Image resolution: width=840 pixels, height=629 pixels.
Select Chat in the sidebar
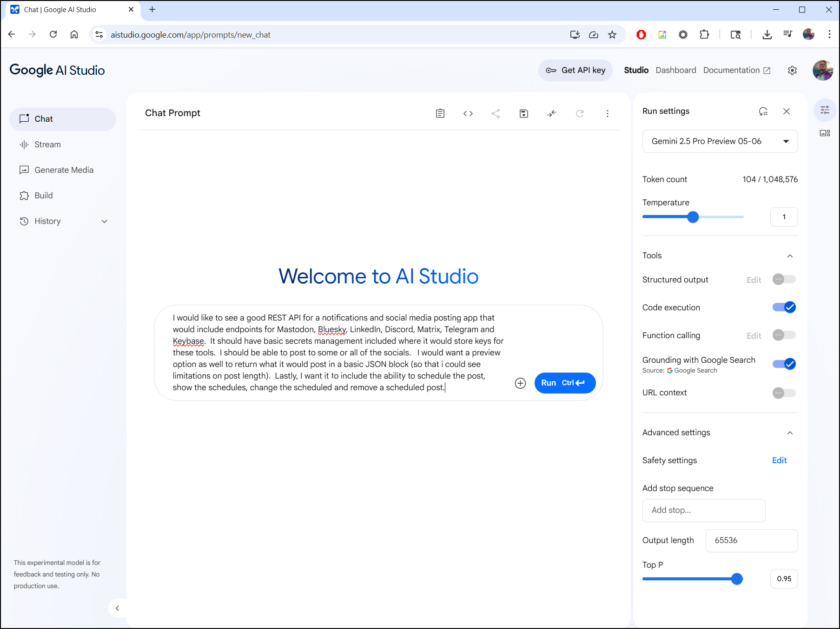[63, 119]
